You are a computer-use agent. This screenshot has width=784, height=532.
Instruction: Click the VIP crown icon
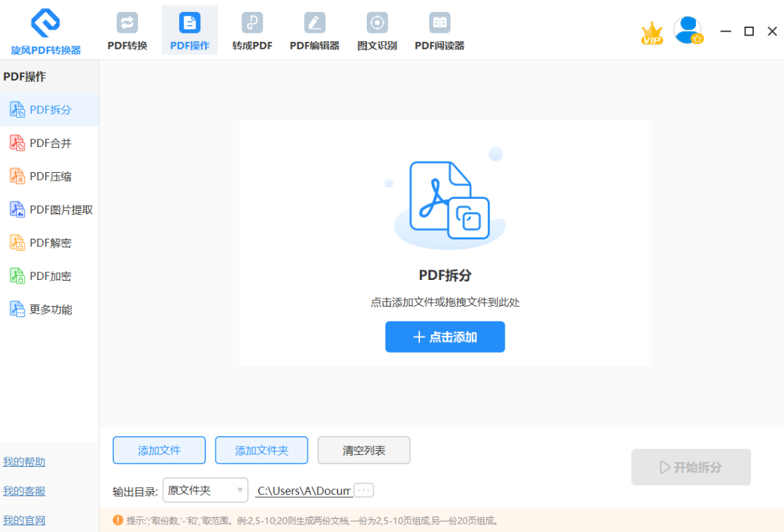coord(652,33)
